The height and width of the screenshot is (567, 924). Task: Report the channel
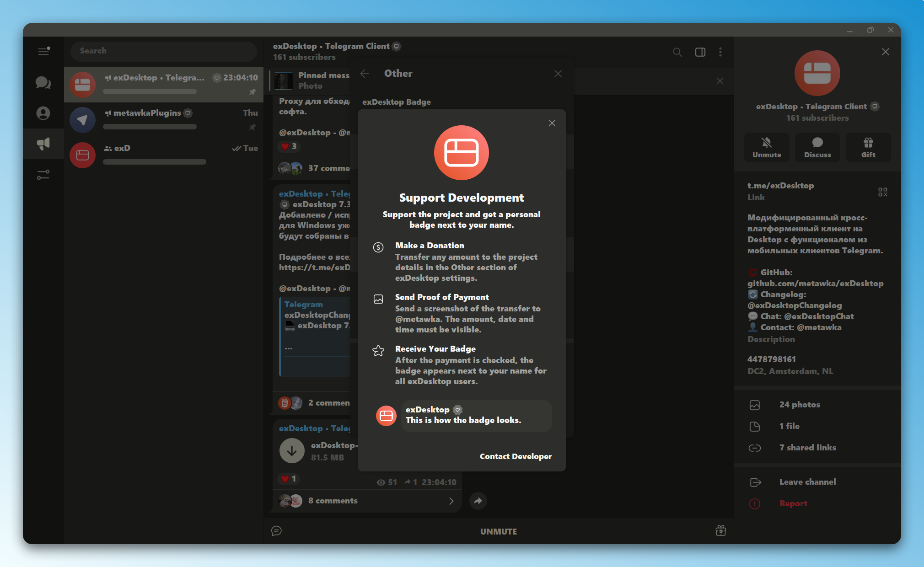point(817,503)
